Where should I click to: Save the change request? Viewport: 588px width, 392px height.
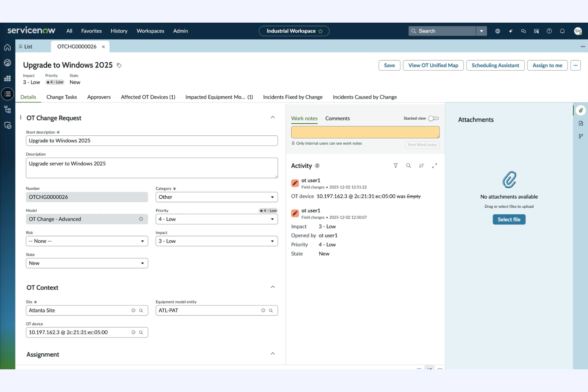click(x=389, y=65)
